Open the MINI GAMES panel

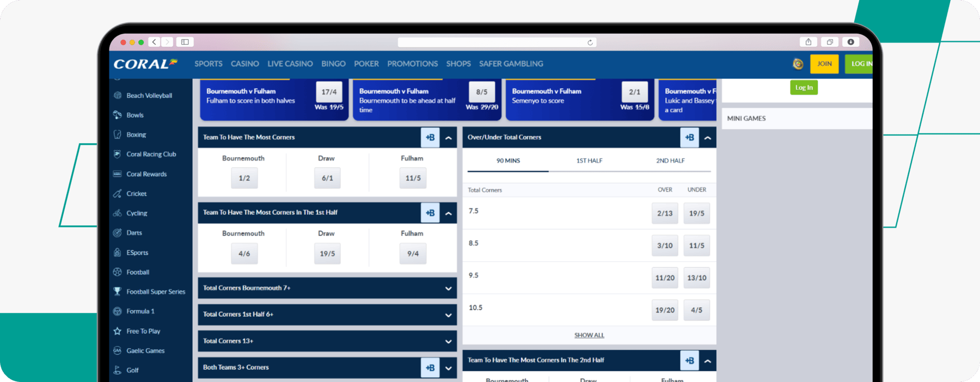click(797, 118)
